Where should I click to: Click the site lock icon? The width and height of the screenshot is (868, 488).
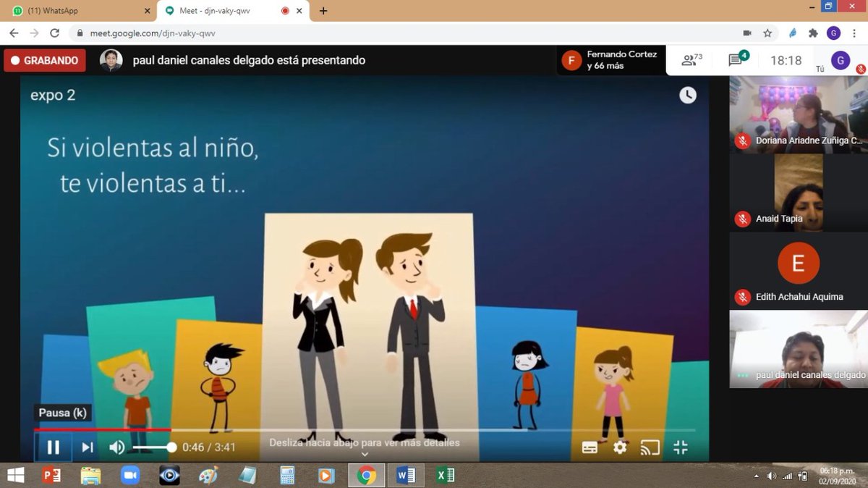pos(80,33)
